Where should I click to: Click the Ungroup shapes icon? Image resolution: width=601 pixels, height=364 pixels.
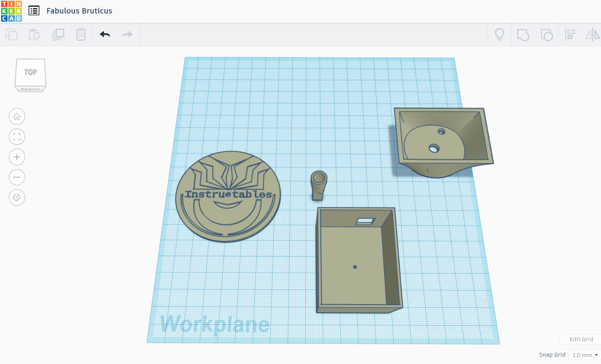click(547, 35)
